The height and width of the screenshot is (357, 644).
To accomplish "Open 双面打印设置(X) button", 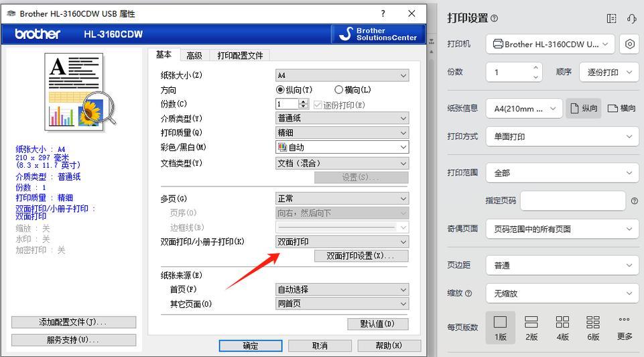I will tap(361, 256).
